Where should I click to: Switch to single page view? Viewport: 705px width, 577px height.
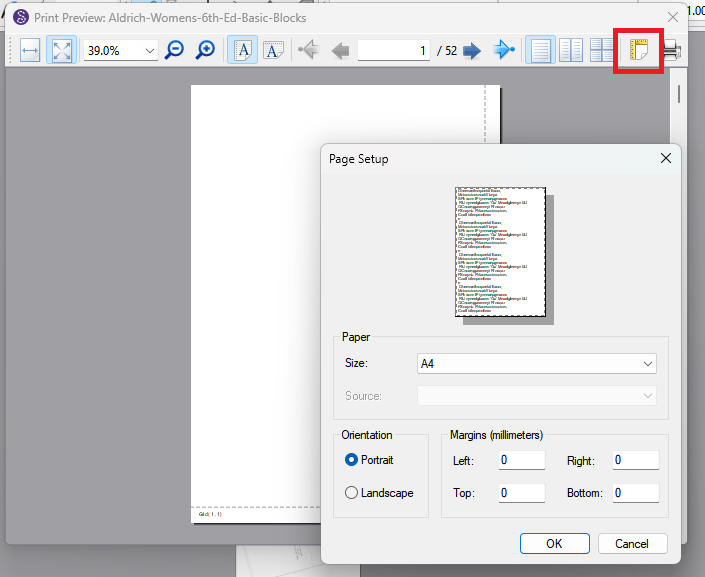pos(541,50)
